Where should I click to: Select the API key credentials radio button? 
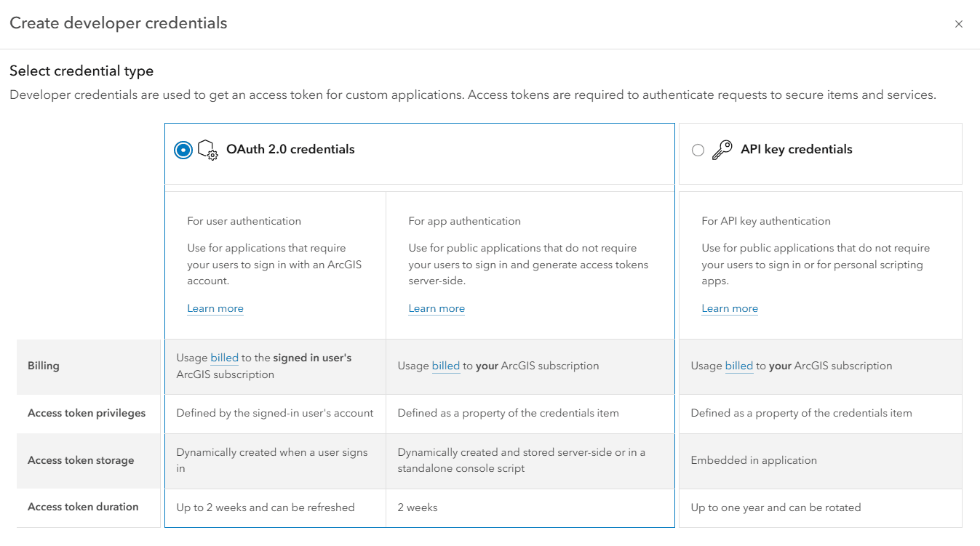coord(698,149)
